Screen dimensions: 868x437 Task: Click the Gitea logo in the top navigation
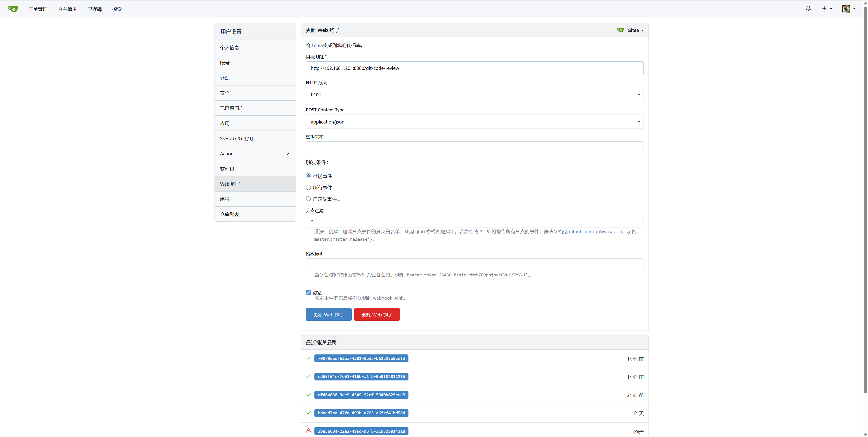click(x=13, y=9)
